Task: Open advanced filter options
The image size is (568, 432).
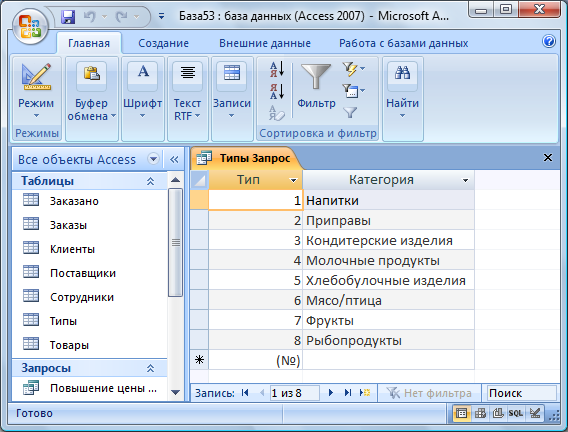Action: 353,91
